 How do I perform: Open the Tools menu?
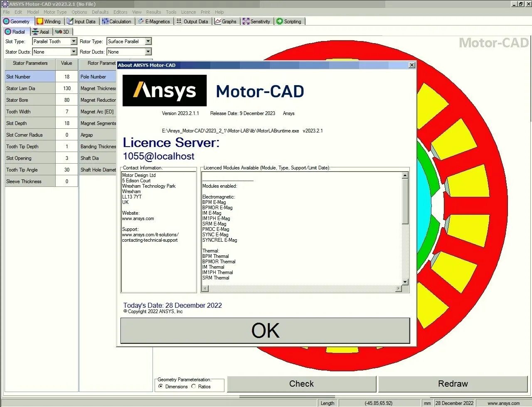tap(171, 12)
